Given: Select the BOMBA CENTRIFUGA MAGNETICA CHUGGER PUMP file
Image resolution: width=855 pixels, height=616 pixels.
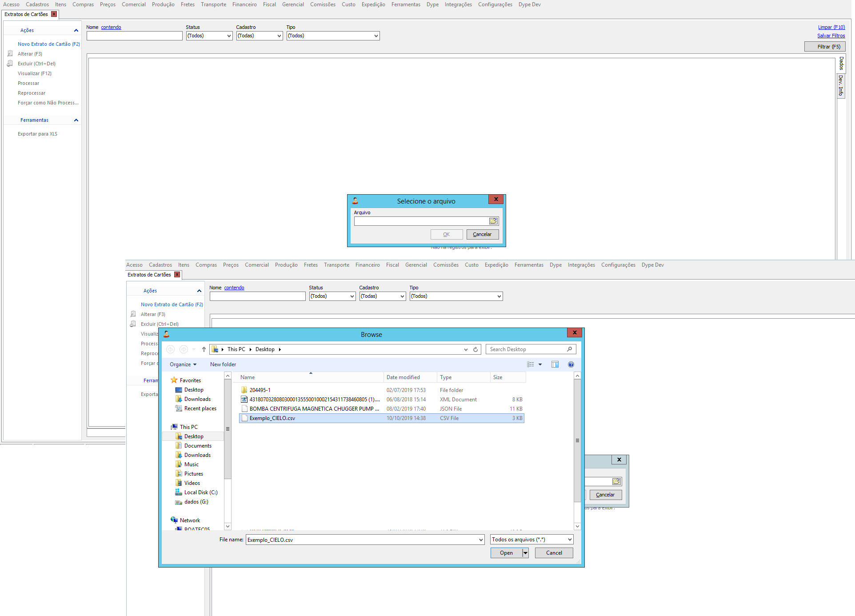Looking at the screenshot, I should (x=382, y=408).
